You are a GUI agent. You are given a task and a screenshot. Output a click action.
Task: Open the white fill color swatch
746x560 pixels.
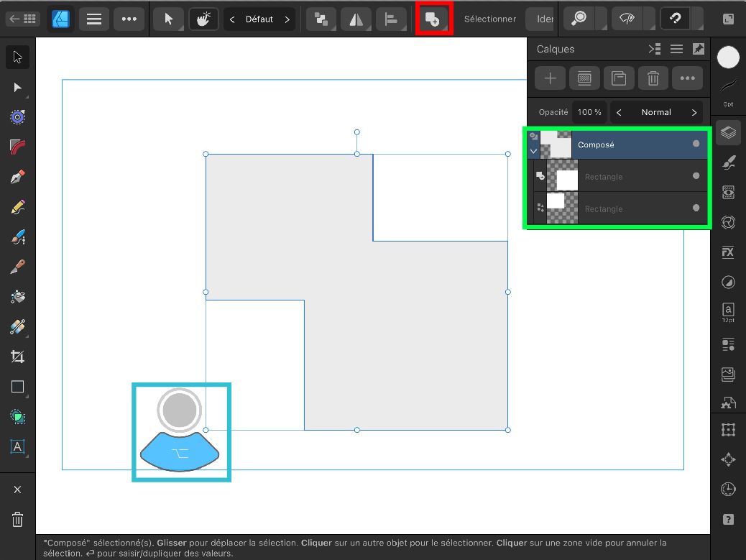tap(729, 58)
